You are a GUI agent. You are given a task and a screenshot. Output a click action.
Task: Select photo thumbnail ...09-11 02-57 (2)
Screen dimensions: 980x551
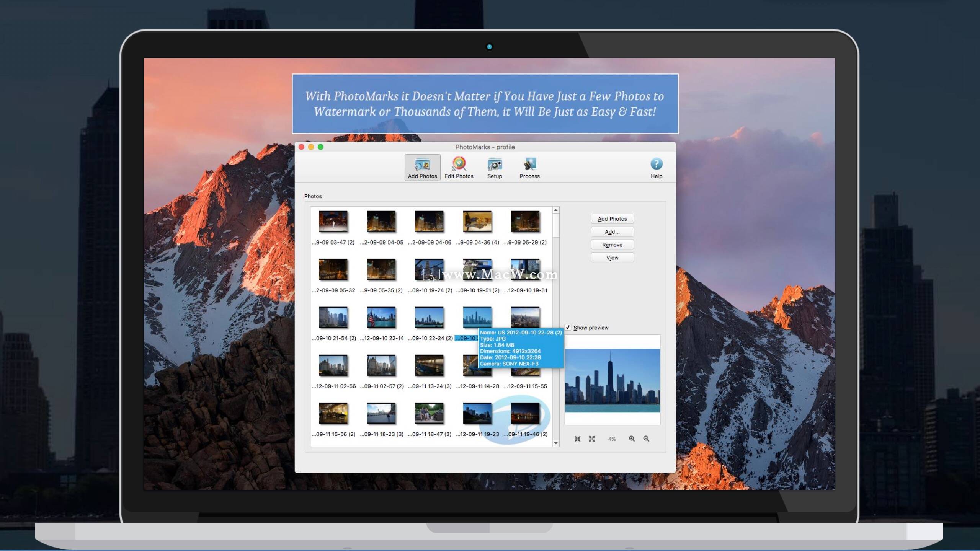click(x=381, y=365)
